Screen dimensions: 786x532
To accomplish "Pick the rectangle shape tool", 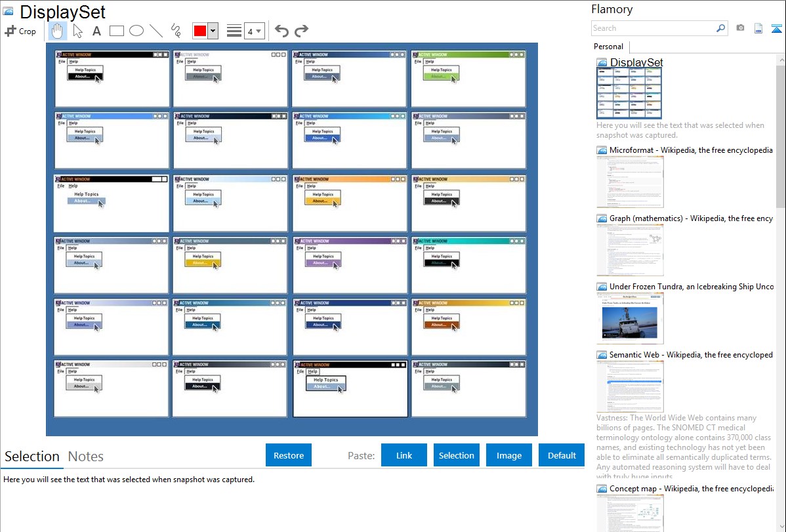I will [x=117, y=31].
